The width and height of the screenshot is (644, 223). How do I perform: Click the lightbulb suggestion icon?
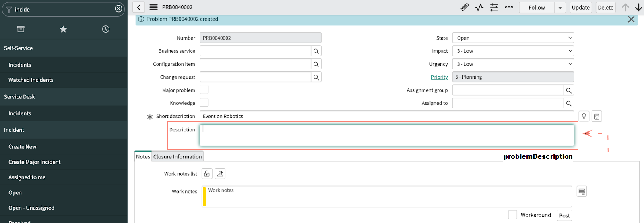coord(584,116)
